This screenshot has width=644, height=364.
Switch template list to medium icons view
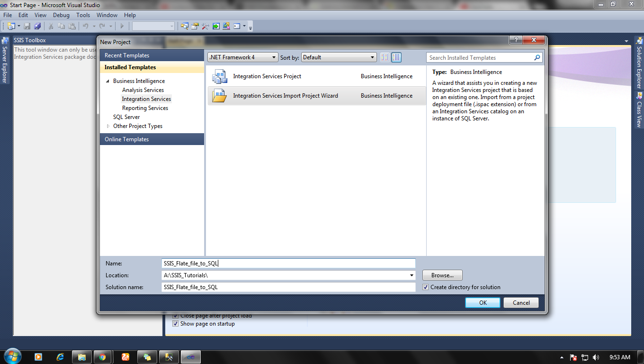point(396,57)
